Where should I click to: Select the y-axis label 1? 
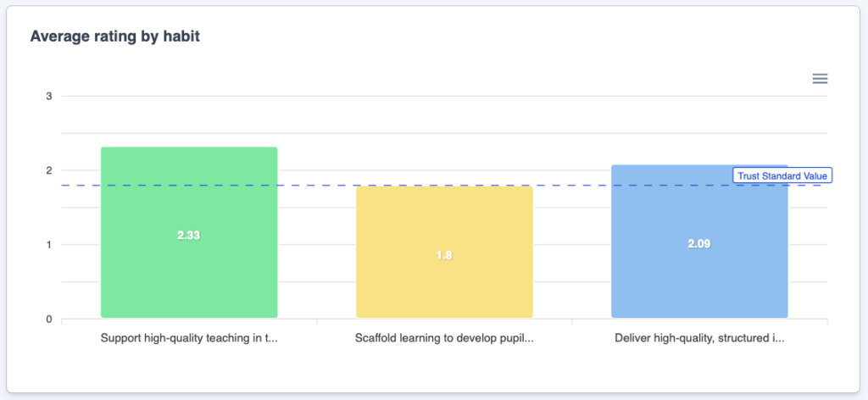(49, 245)
